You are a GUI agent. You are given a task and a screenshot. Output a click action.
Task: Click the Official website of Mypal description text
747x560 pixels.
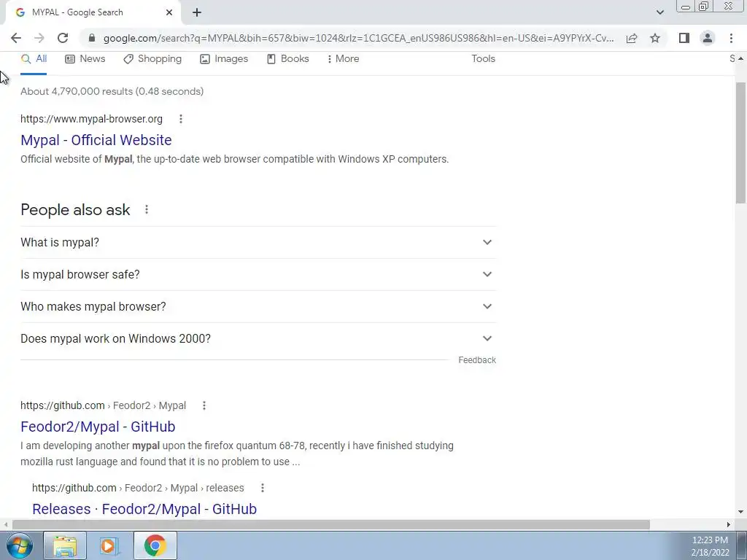(x=234, y=159)
